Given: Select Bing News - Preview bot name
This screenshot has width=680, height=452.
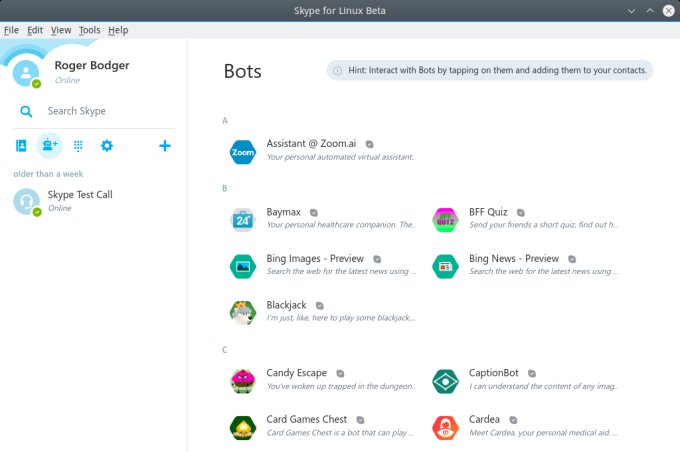Looking at the screenshot, I should [514, 259].
